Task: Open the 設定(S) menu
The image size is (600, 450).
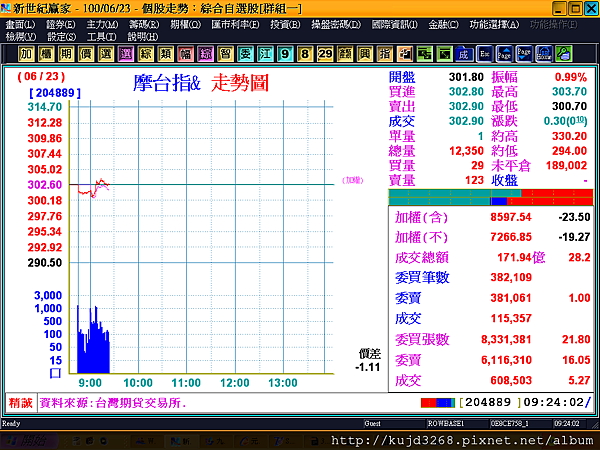Action: point(61,37)
